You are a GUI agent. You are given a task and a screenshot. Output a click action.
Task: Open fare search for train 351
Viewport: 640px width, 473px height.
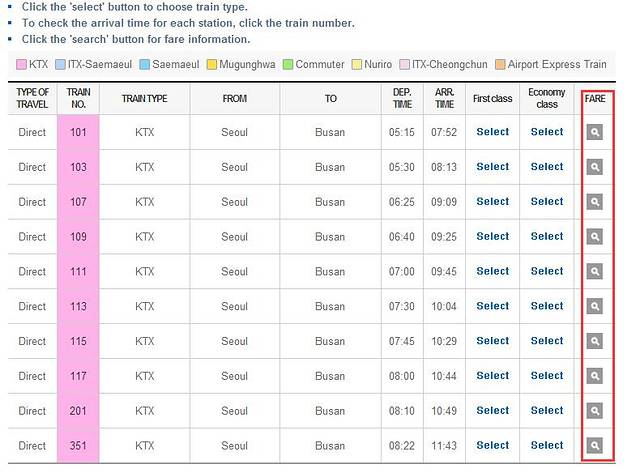[x=594, y=446]
